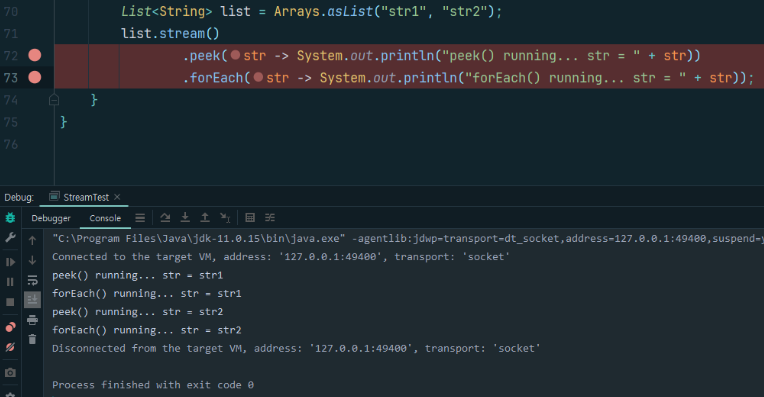Viewport: 764px width, 397px height.
Task: Click the Show Execution Point lines icon
Action: (140, 218)
